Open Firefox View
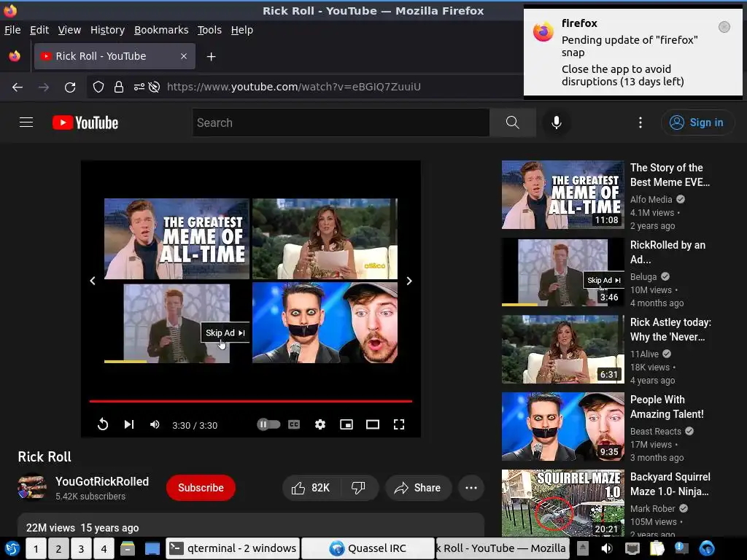 tap(15, 56)
